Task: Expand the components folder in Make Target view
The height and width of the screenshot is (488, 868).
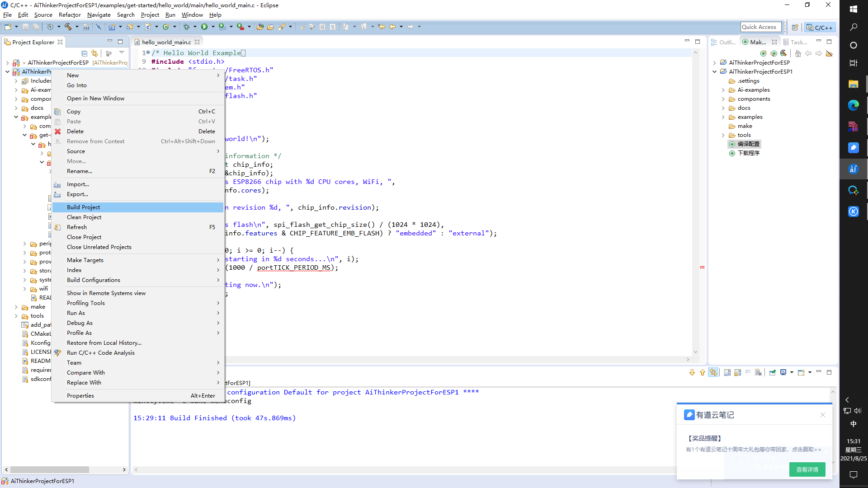Action: point(723,99)
